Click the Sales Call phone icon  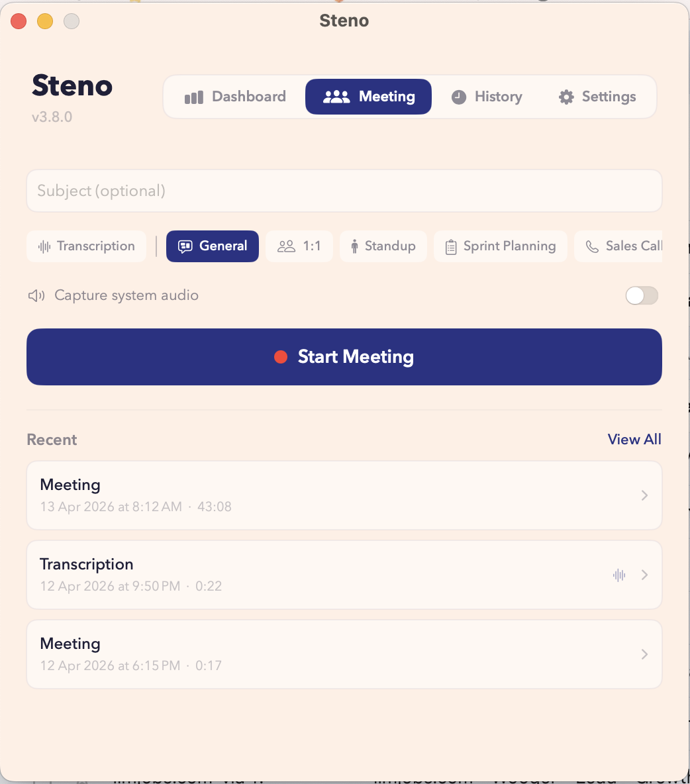click(592, 247)
